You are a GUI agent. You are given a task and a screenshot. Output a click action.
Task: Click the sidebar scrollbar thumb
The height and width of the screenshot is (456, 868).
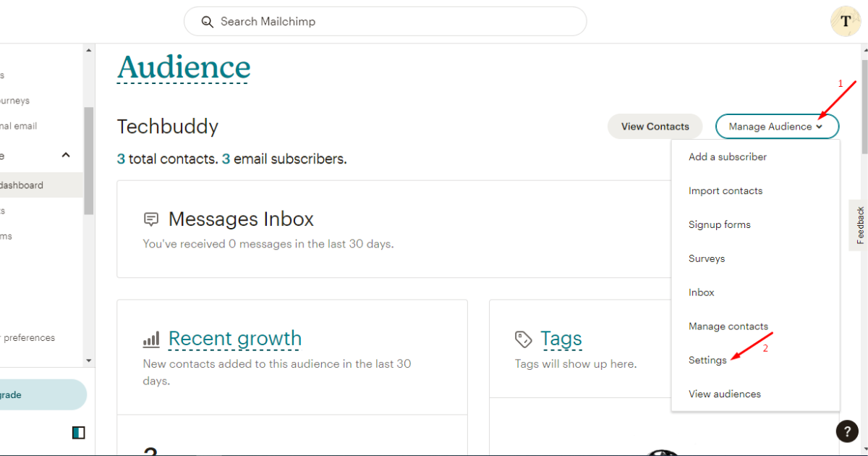(x=89, y=161)
